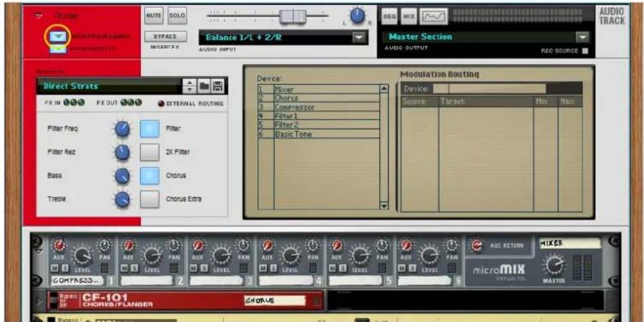Click the Filter Freq knob
644x322 pixels.
tap(122, 129)
